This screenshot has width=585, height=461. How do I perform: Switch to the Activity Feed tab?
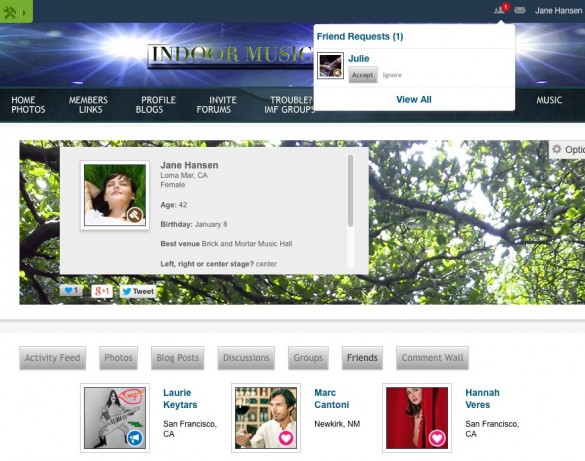[x=53, y=358]
